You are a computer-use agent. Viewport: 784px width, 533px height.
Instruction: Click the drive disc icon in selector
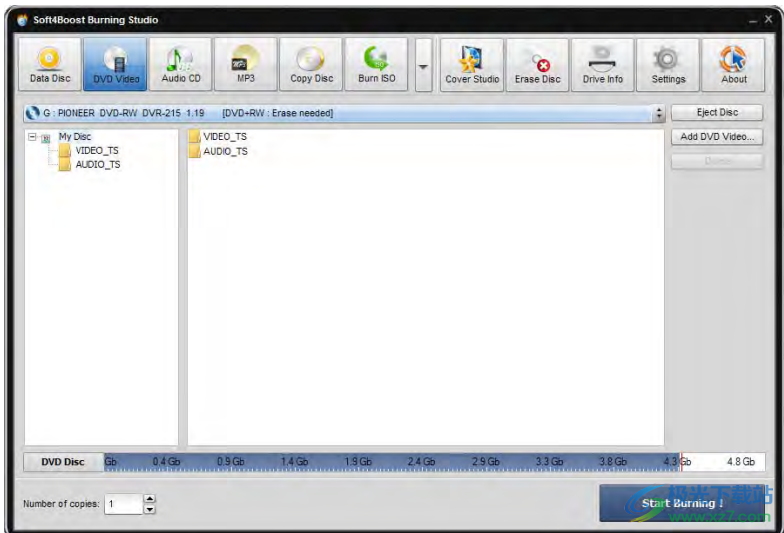point(32,114)
